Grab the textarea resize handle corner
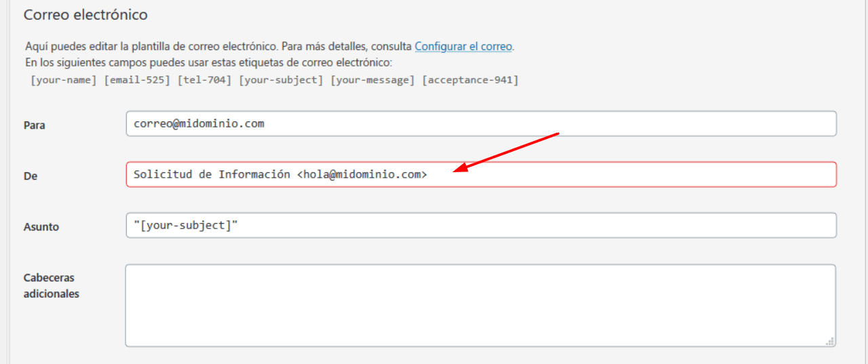868x364 pixels. (x=830, y=342)
